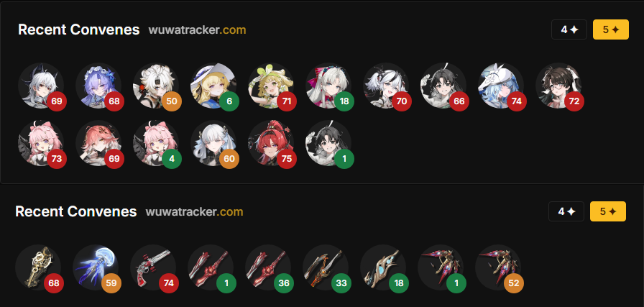The width and height of the screenshot is (644, 307).
Task: Choose the crimson gauntlets with pity 52
Action: 498,267
